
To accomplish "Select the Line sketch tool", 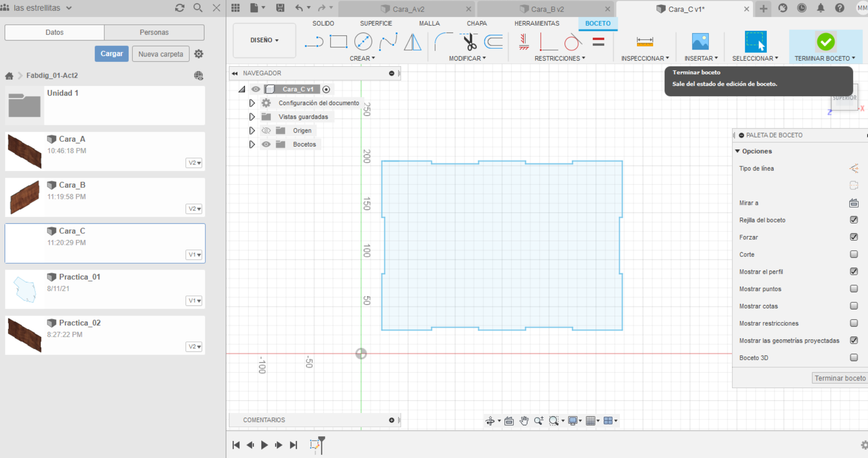I will pyautogui.click(x=314, y=42).
